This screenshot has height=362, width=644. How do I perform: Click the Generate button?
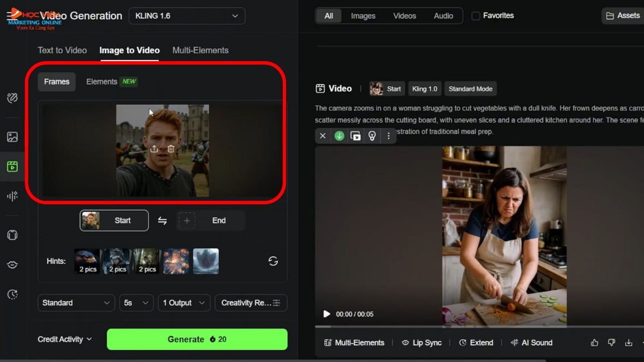(197, 339)
